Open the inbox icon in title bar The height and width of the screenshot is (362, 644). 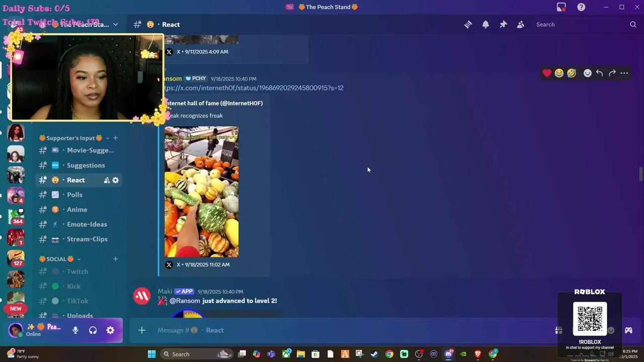click(561, 7)
